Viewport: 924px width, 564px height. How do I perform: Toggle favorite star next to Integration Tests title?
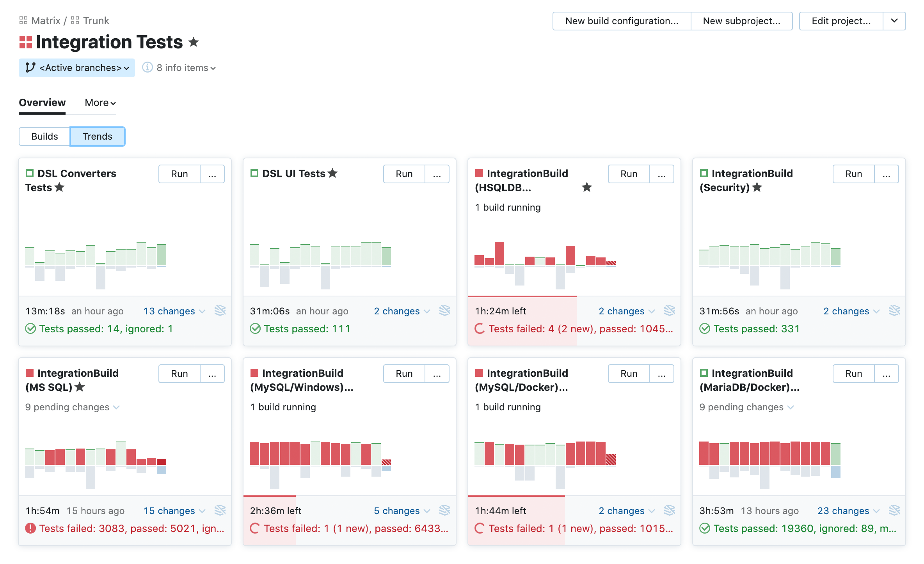pos(194,42)
